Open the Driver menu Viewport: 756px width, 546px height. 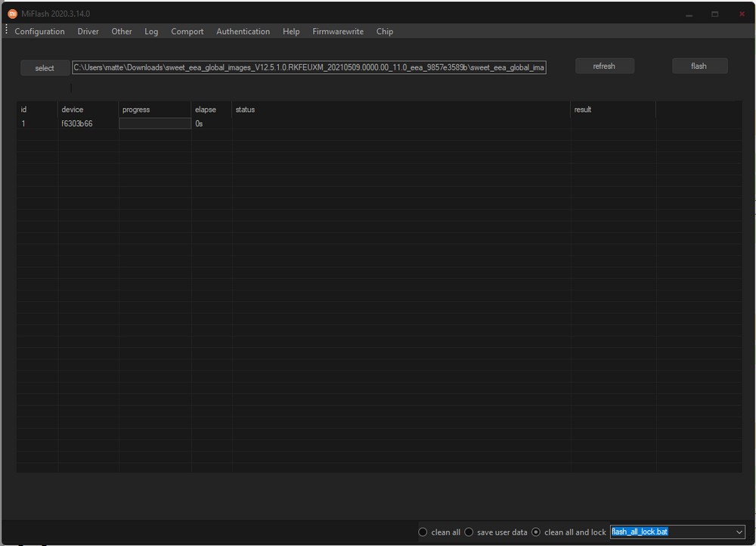pos(88,32)
